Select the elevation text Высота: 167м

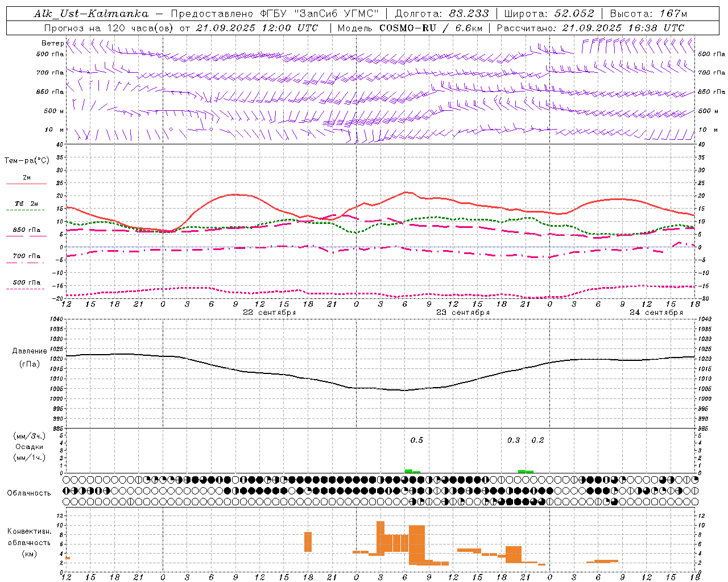tap(648, 14)
